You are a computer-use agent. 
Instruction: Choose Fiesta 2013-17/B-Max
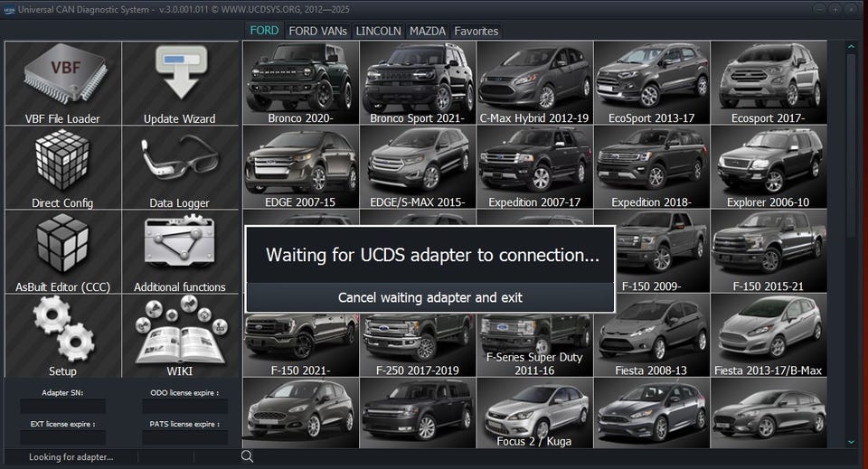pos(769,336)
